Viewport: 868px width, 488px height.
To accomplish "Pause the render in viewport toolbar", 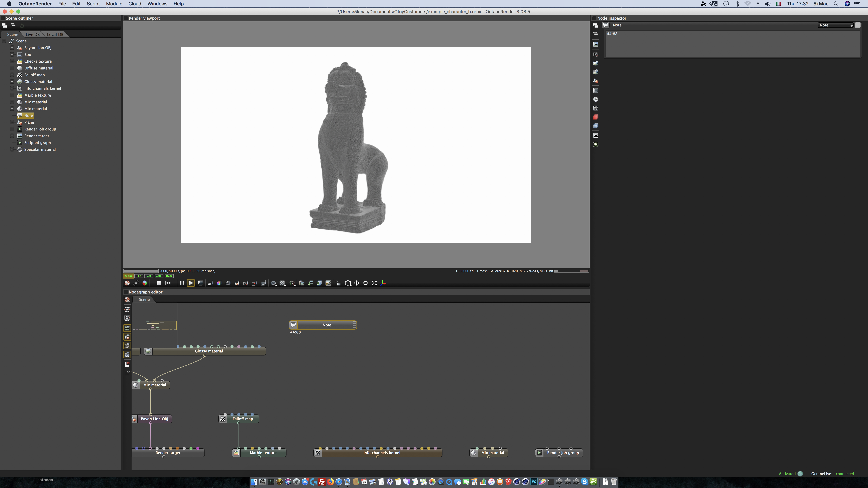I will (182, 283).
